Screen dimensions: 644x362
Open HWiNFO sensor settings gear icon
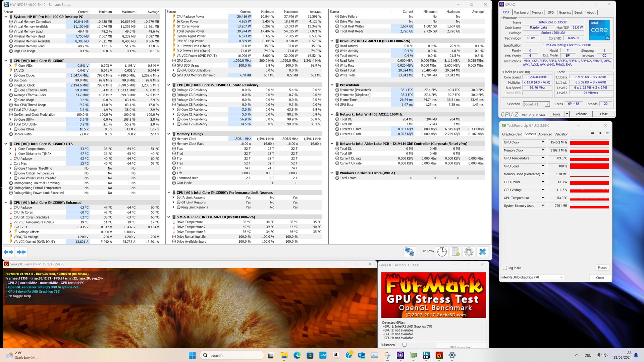469,252
